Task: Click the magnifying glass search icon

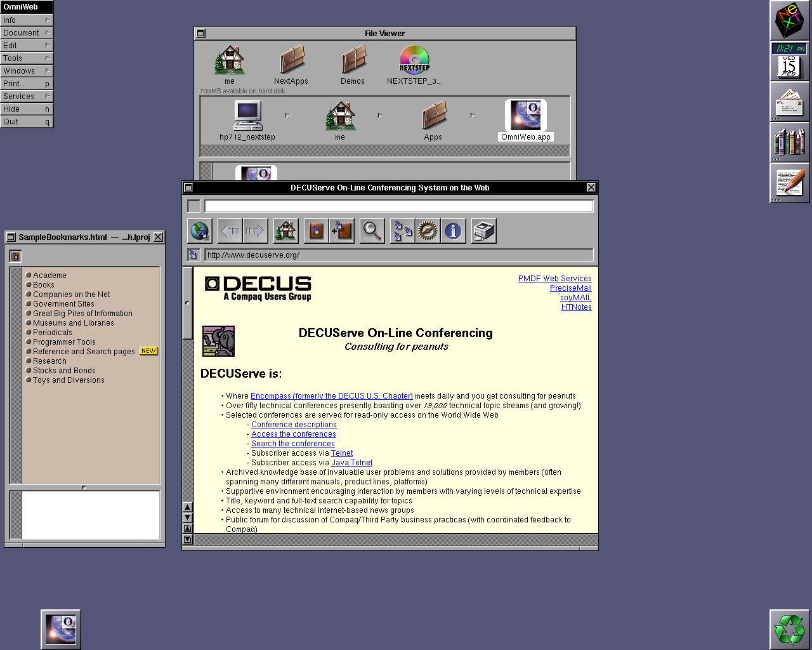Action: click(372, 231)
